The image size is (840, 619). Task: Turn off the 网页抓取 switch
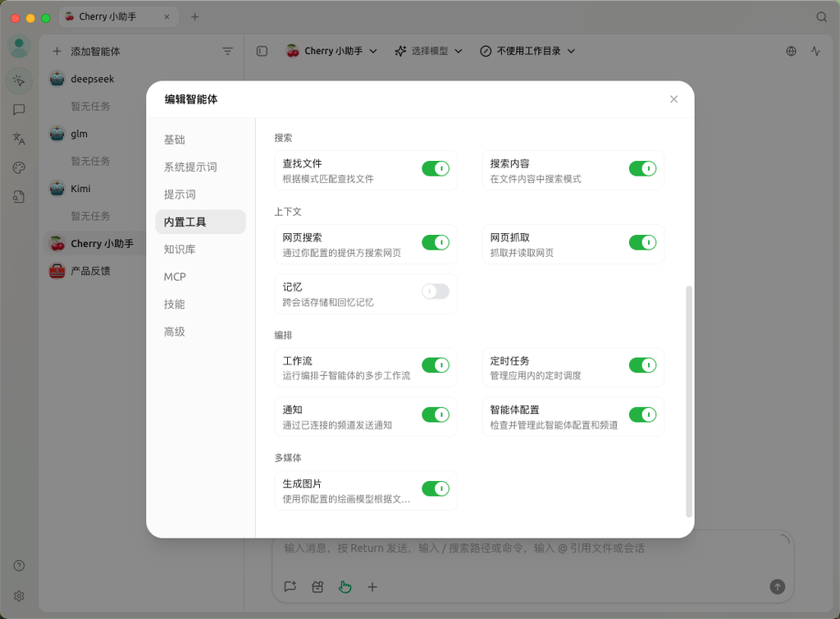(x=642, y=243)
